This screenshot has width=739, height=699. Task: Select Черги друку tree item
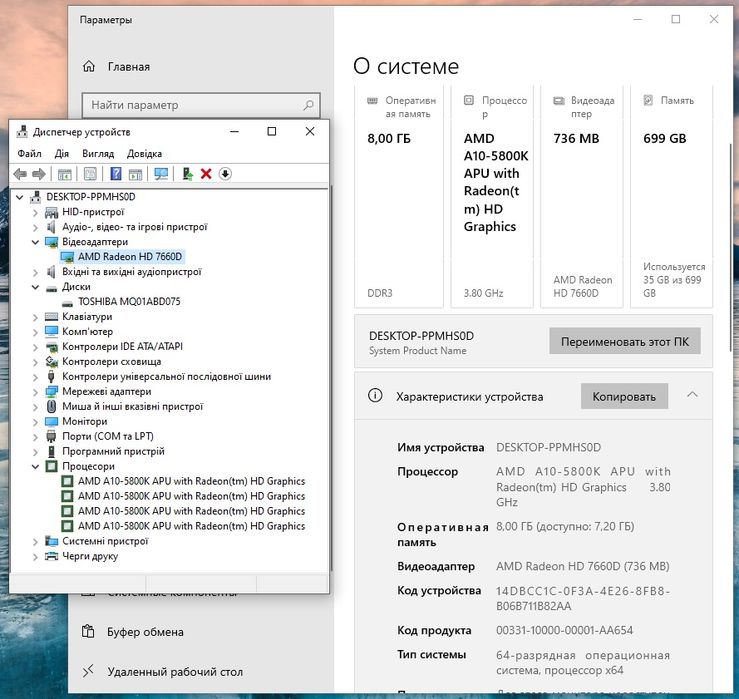click(x=90, y=556)
